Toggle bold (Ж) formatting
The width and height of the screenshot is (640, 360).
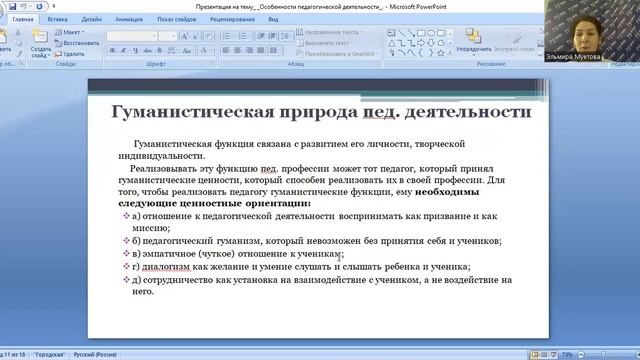112,51
